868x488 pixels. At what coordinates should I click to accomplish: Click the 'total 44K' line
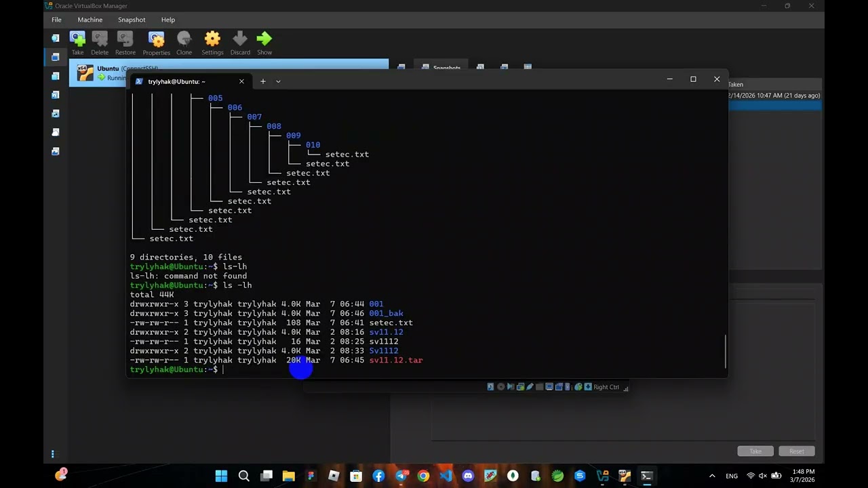[x=152, y=295]
